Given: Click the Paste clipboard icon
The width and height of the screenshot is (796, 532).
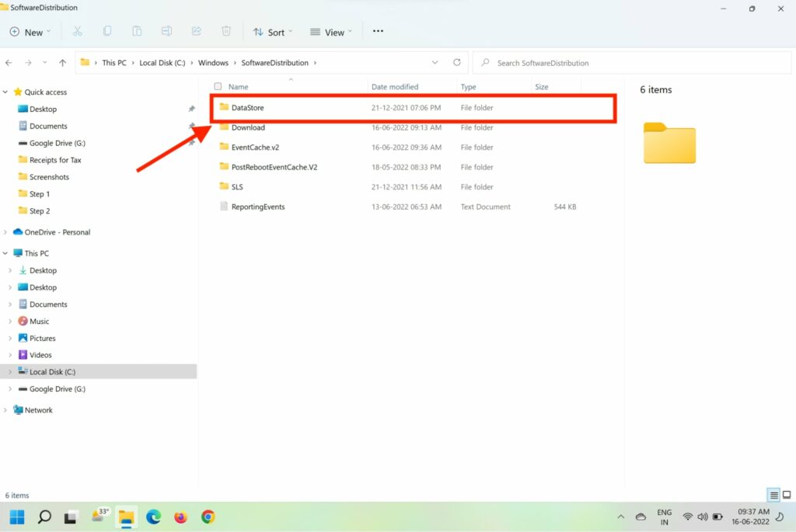Looking at the screenshot, I should (137, 32).
